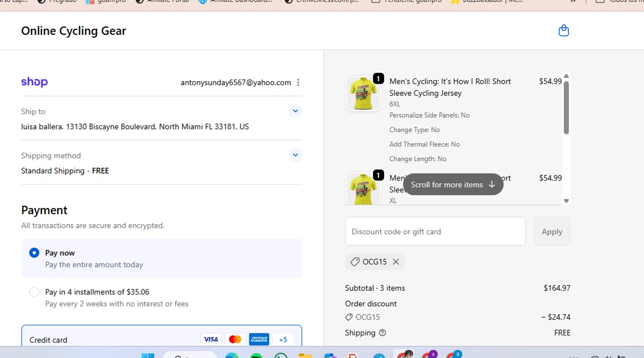The image size is (644, 358).
Task: Open the Shipping help question icon
Action: click(x=383, y=333)
